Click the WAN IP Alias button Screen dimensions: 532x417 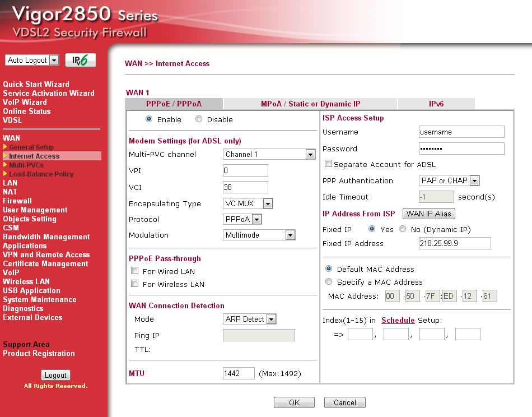pos(429,214)
